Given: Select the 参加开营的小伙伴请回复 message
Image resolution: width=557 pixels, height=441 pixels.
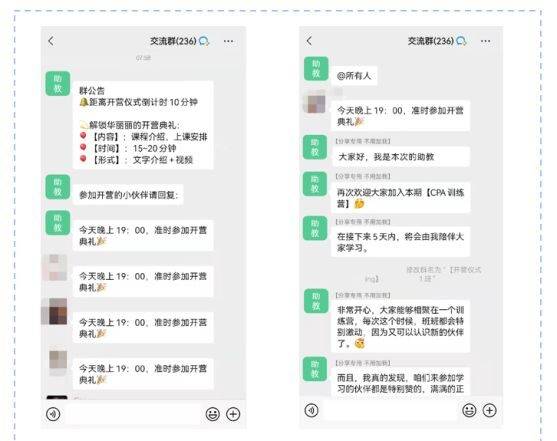Looking at the screenshot, I should [128, 195].
